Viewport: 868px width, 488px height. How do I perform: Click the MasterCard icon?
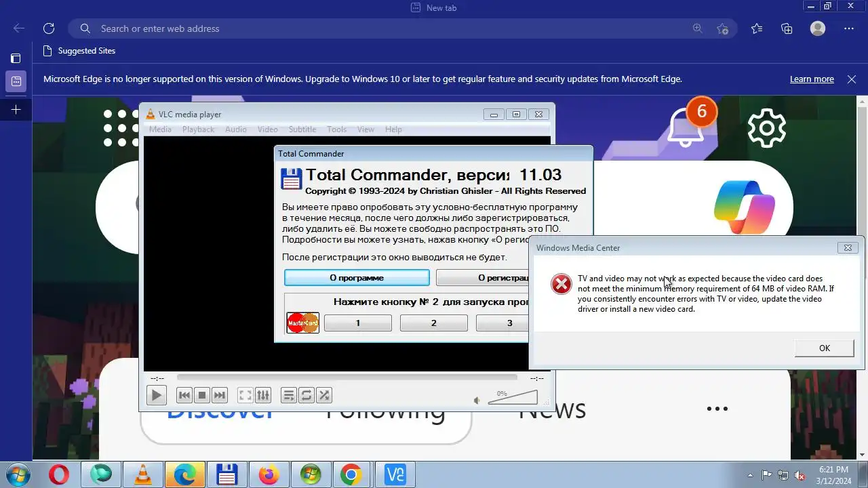tap(302, 323)
